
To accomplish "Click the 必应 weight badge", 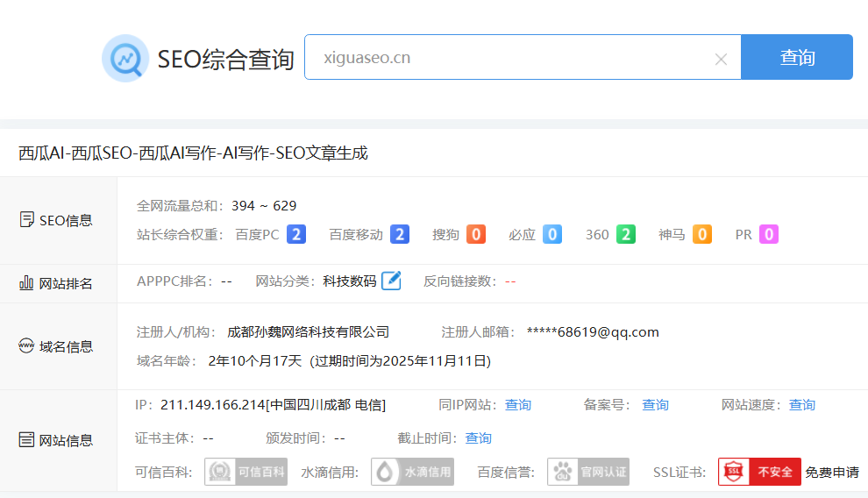I will coord(552,234).
